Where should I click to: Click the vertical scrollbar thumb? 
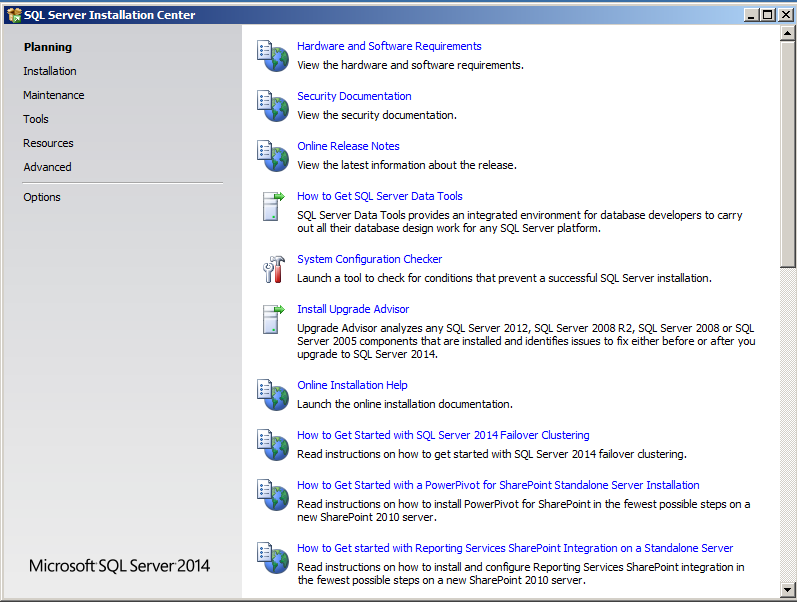[x=787, y=154]
